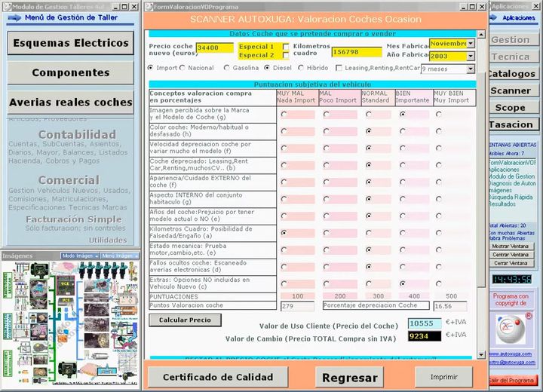This screenshot has width=543, height=392.
Task: Open Esquemas Electricos in the workshop menu
Action: pyautogui.click(x=71, y=43)
